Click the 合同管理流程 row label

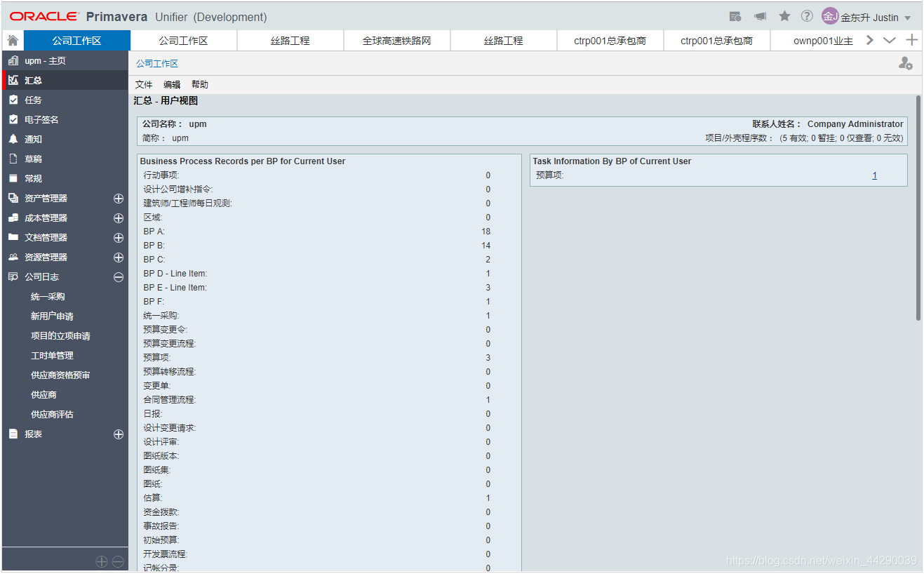(x=169, y=400)
